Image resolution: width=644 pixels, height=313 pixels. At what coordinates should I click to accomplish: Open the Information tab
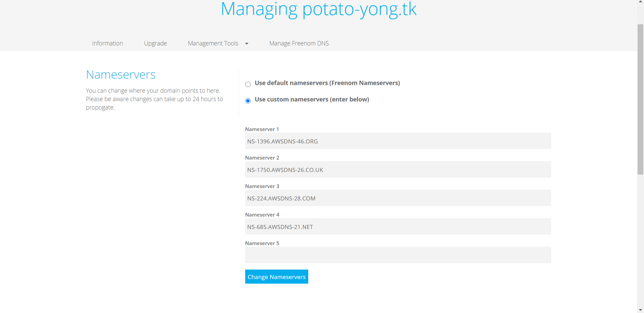(107, 43)
